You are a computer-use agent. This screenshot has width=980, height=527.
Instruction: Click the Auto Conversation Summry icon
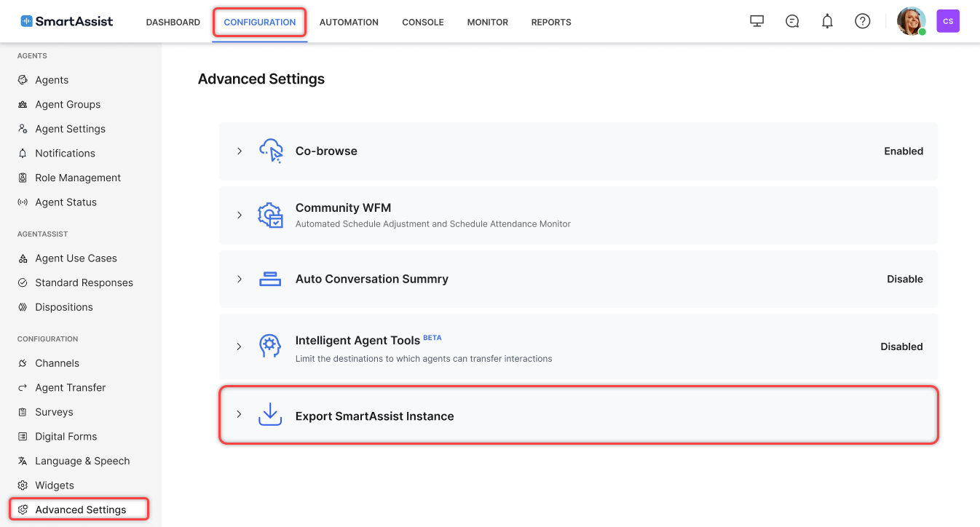point(270,279)
